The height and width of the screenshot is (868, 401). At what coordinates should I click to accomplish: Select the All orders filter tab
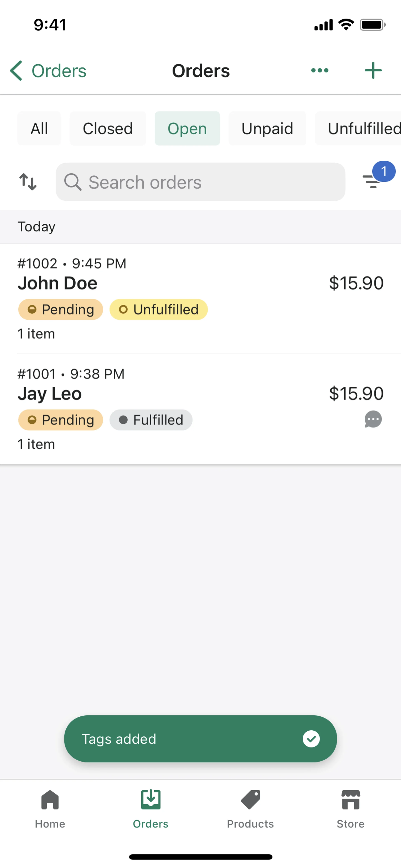click(x=39, y=129)
